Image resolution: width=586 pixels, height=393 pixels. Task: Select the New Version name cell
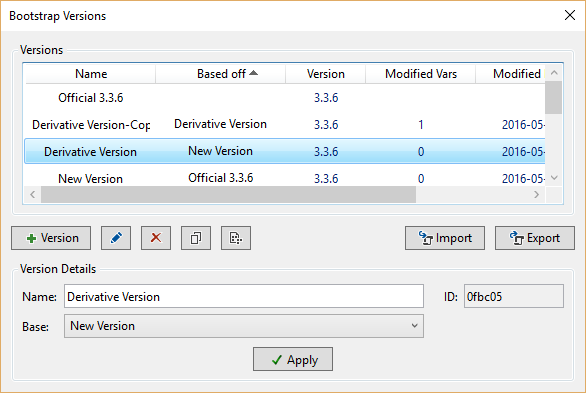tap(90, 179)
